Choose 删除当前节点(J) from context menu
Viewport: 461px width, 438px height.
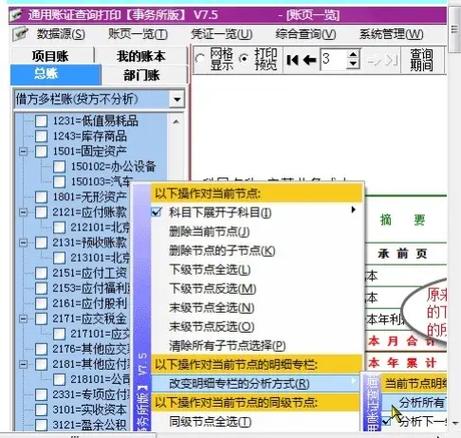(257, 231)
